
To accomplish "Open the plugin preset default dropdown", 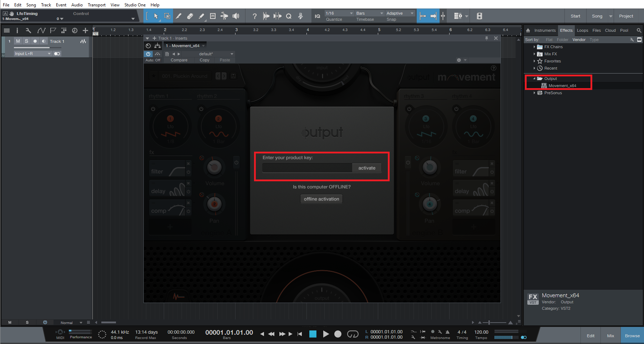I will [x=209, y=54].
